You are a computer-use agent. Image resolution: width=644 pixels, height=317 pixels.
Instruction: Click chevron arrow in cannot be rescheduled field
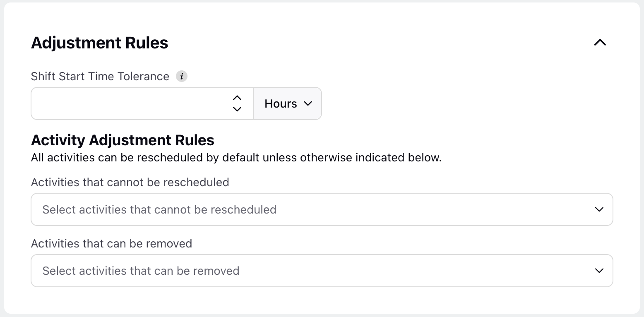pos(599,209)
